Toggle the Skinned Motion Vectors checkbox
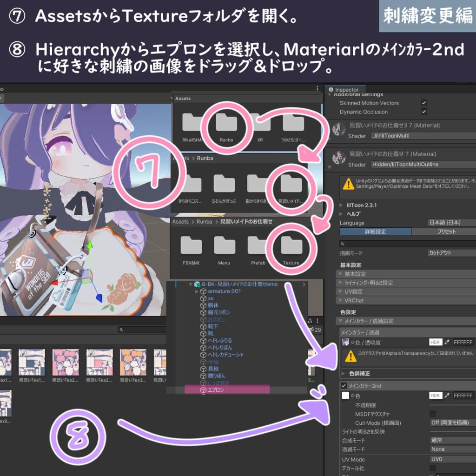The image size is (476, 476). (x=425, y=103)
